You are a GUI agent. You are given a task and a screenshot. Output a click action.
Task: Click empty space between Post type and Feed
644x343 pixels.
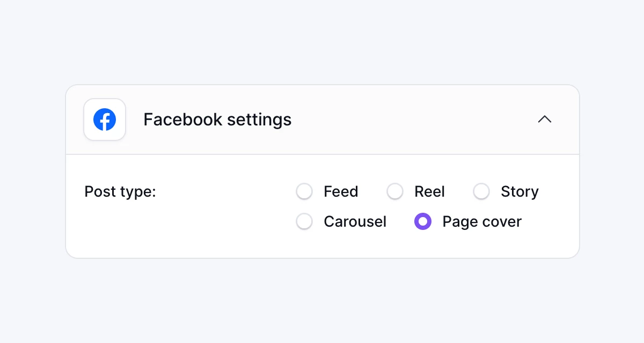225,191
